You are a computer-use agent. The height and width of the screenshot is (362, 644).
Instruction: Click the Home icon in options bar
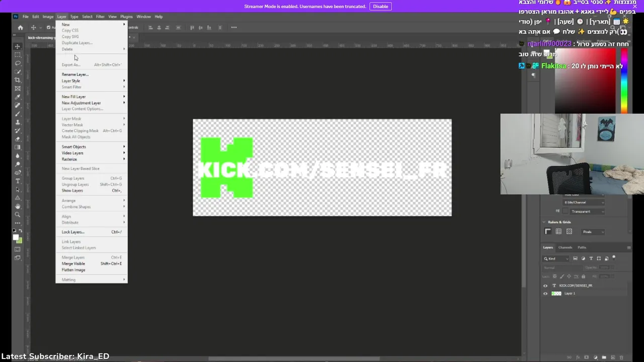[x=20, y=28]
